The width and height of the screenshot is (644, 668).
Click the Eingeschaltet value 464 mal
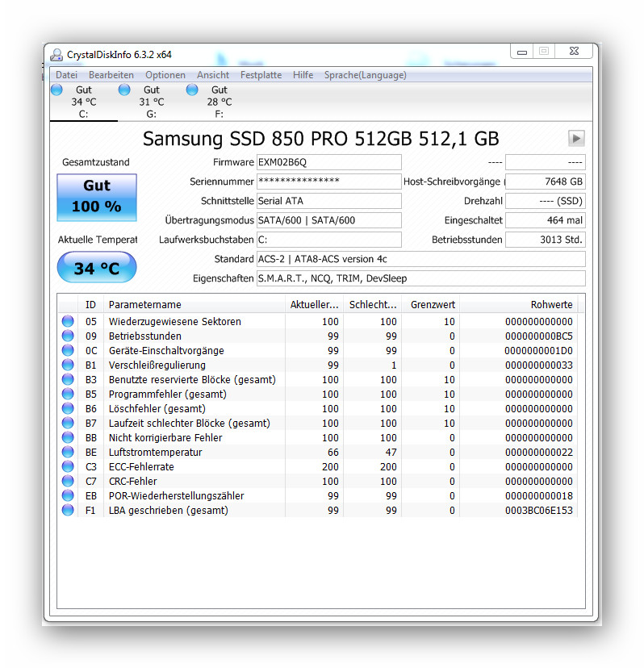(x=546, y=220)
